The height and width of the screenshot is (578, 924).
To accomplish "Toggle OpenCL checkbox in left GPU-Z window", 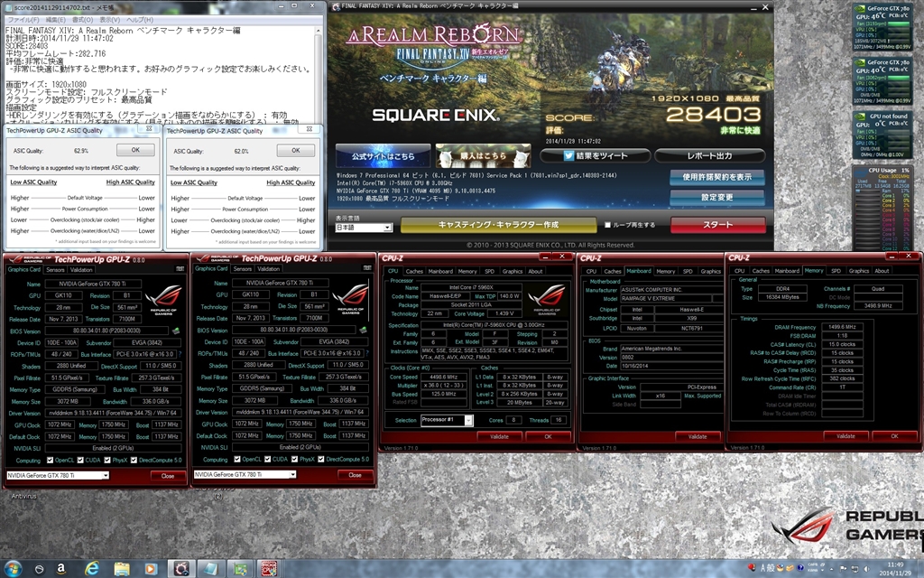I will point(51,460).
